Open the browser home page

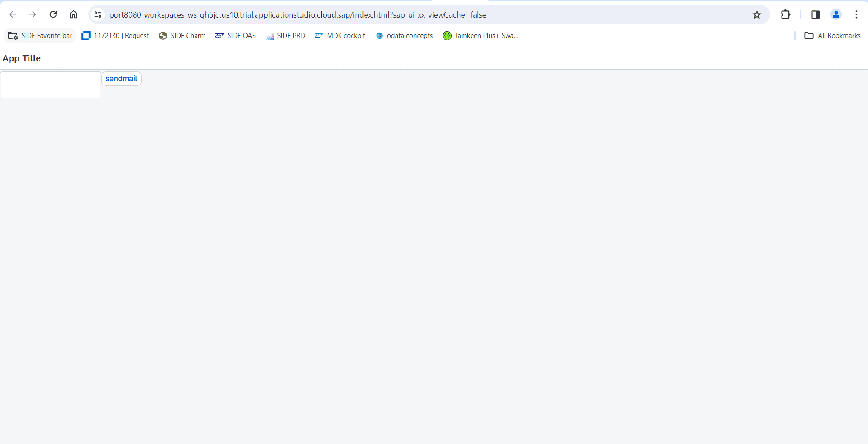coord(73,14)
